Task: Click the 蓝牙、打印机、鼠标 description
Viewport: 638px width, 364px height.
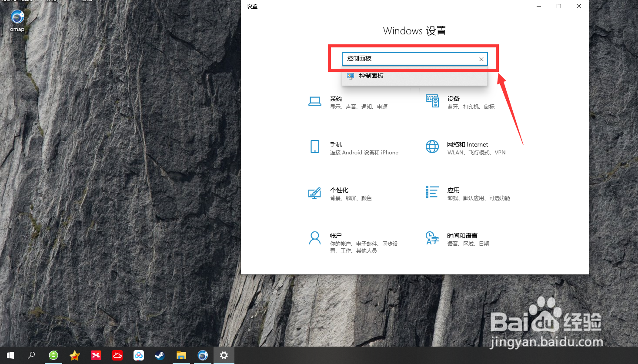Action: coord(471,107)
